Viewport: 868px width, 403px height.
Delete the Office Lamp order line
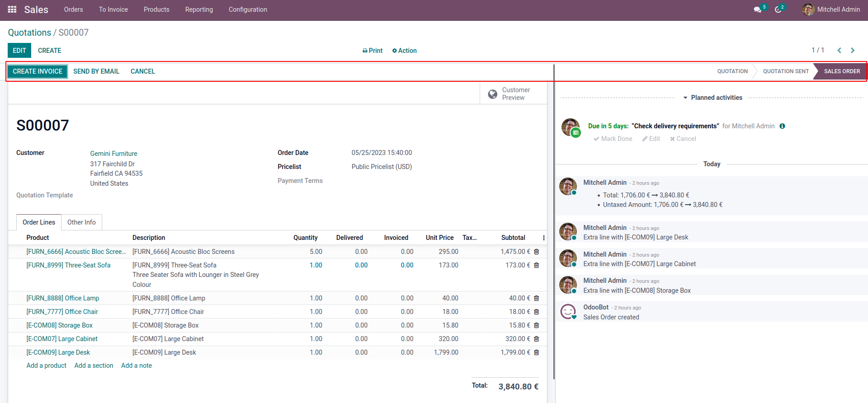click(537, 298)
